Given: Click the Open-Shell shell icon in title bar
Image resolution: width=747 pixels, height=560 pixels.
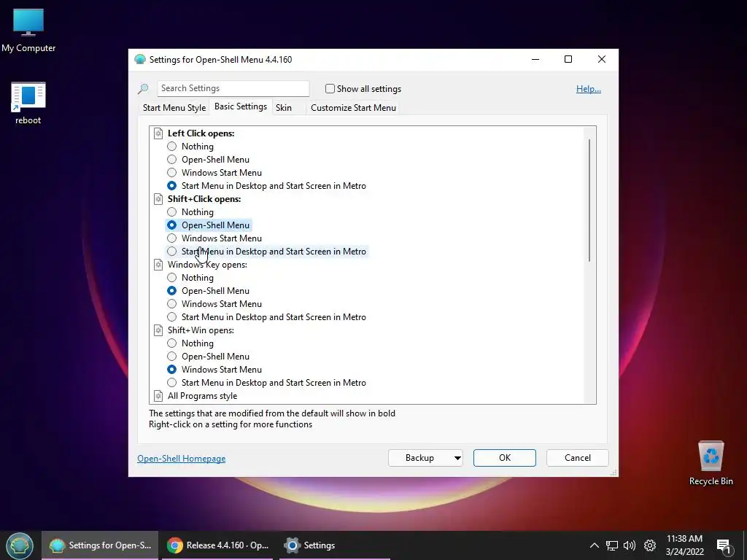Looking at the screenshot, I should pyautogui.click(x=140, y=60).
